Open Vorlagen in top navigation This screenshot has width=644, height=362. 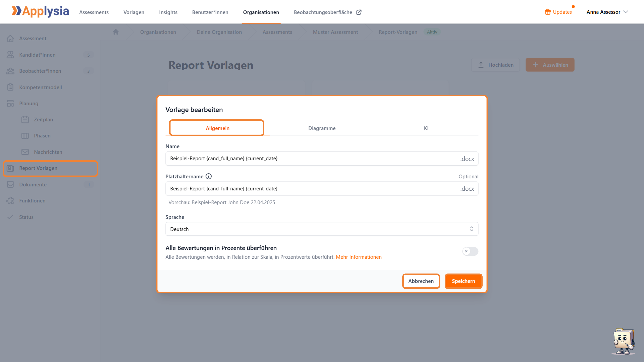tap(134, 12)
